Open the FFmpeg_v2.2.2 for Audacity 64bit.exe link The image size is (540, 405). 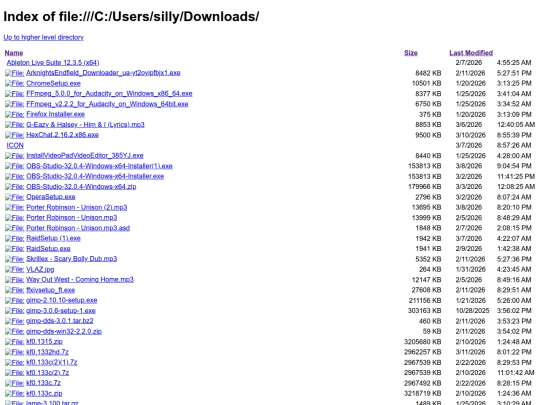(x=107, y=104)
